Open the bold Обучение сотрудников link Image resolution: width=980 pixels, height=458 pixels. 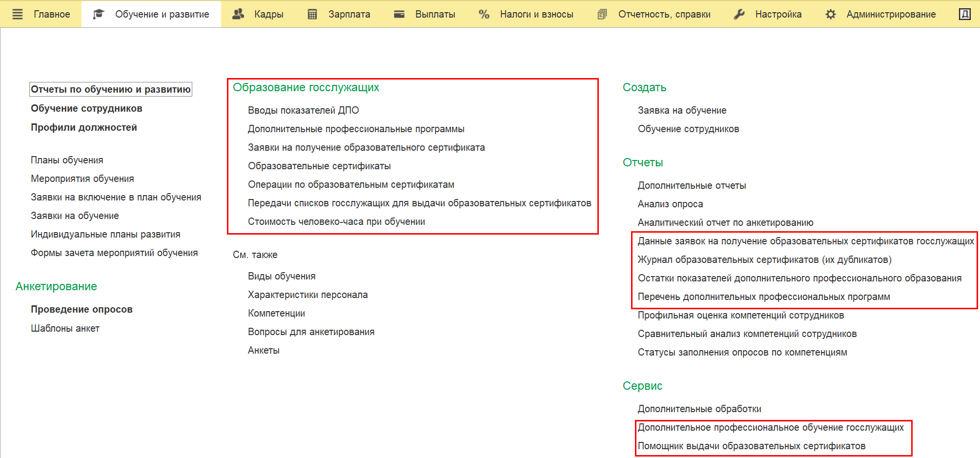click(86, 108)
